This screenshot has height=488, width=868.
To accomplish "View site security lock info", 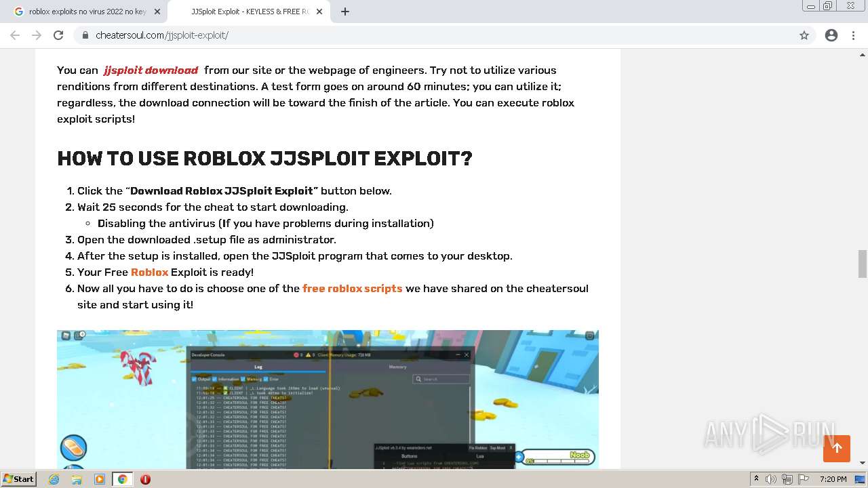I will point(85,35).
